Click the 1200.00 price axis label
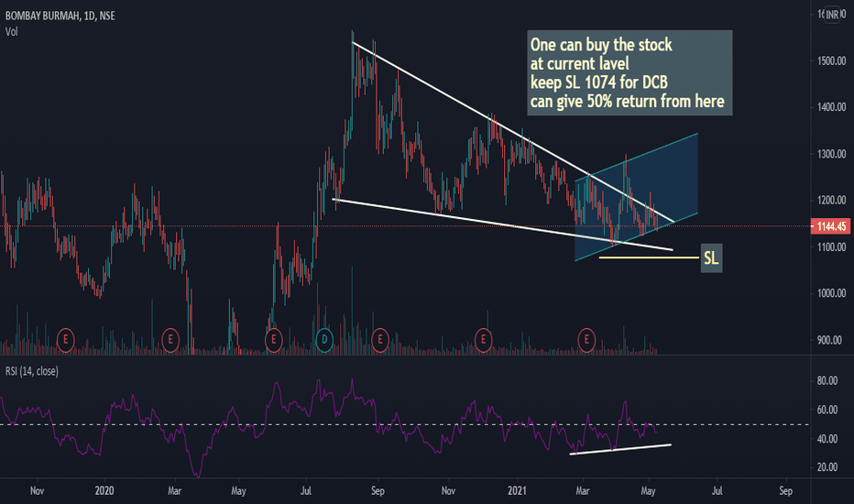854x504 pixels. 831,201
